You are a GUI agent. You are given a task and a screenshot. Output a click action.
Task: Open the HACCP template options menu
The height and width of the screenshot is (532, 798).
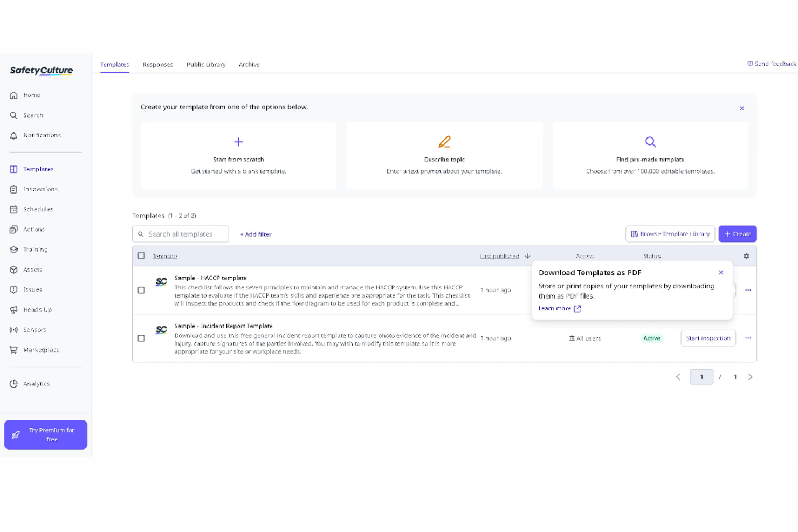click(x=748, y=290)
